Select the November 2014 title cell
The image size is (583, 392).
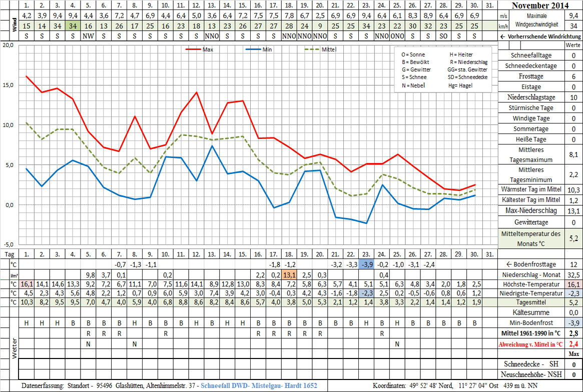540,6
